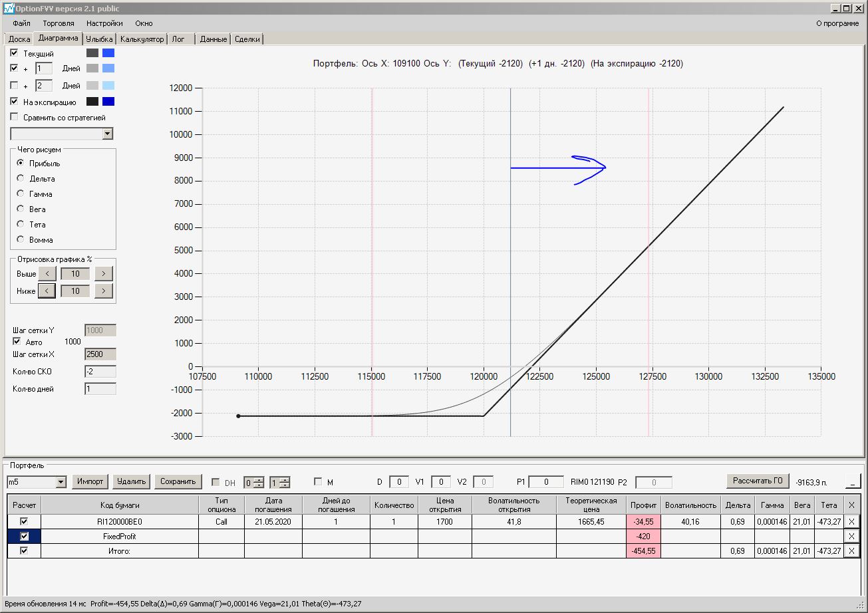Uncheck the Расчет box for RI120000BE0
868x613 pixels.
pos(25,522)
